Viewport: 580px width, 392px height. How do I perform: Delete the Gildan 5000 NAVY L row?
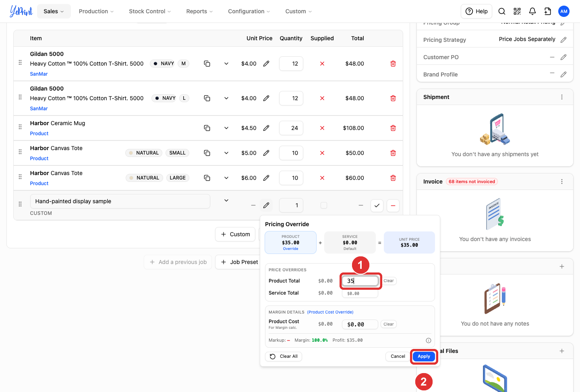pyautogui.click(x=393, y=98)
